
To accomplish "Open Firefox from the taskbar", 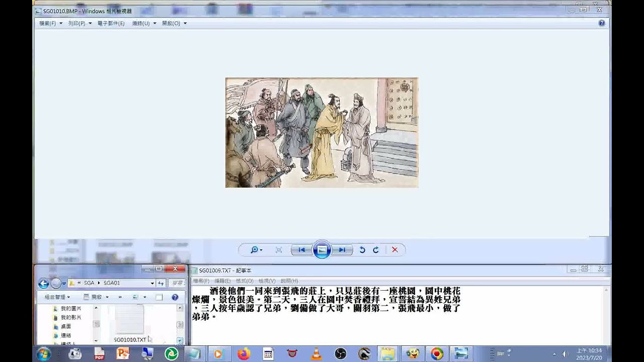I will click(244, 354).
